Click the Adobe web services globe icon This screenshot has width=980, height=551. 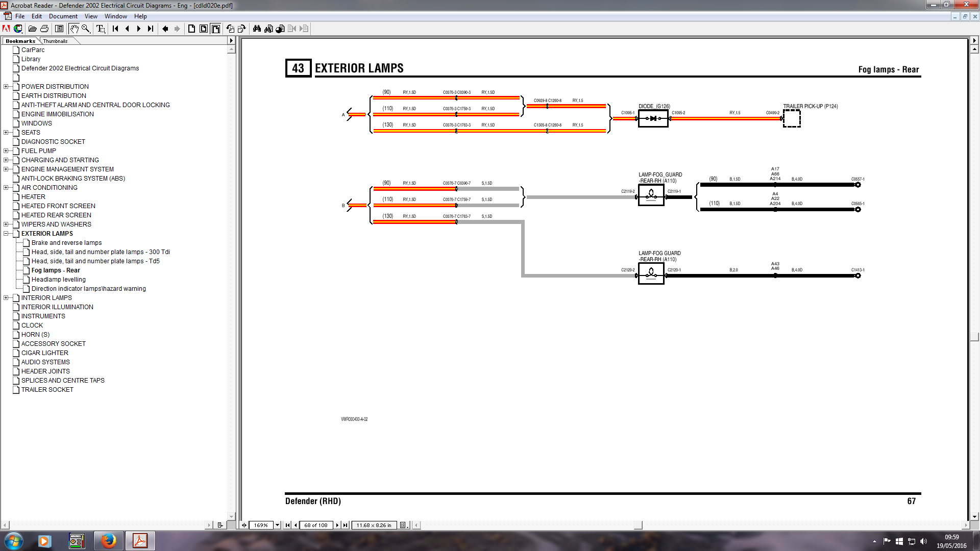click(x=18, y=29)
